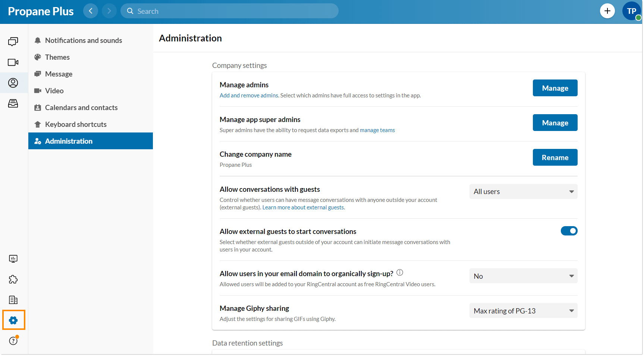Screen dimensions: 644x356
Task: Click the Search field in the top bar
Action: [x=229, y=11]
